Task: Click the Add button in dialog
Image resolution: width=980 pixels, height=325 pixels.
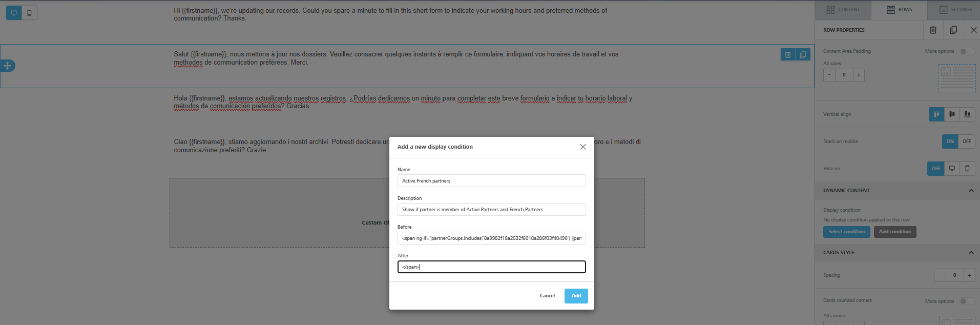Action: click(x=576, y=296)
